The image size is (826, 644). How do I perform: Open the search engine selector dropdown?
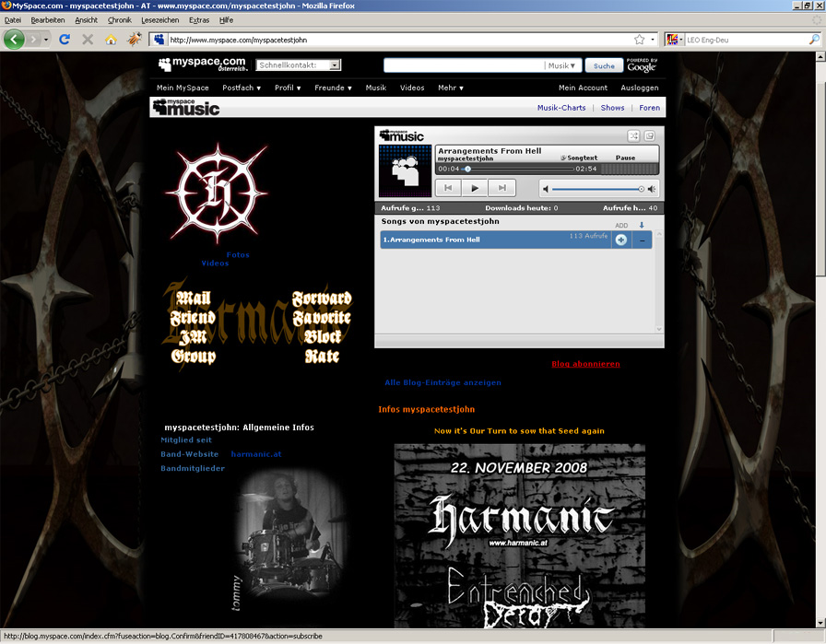(x=673, y=40)
